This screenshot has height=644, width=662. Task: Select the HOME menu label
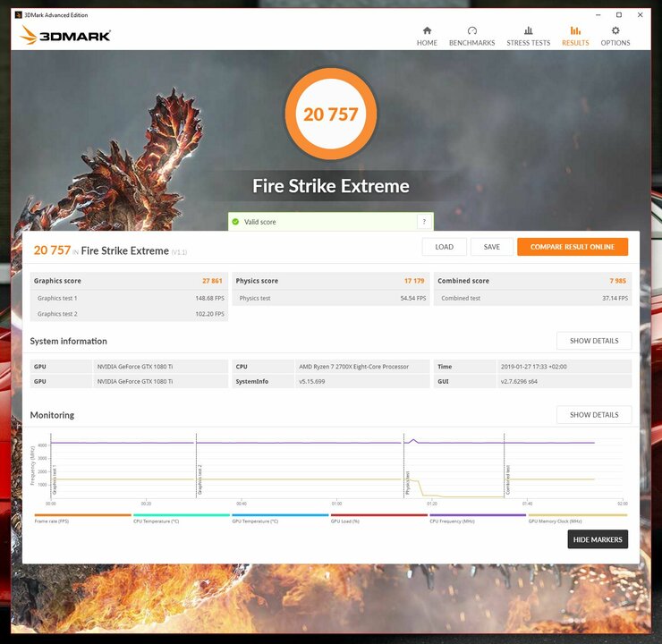427,43
